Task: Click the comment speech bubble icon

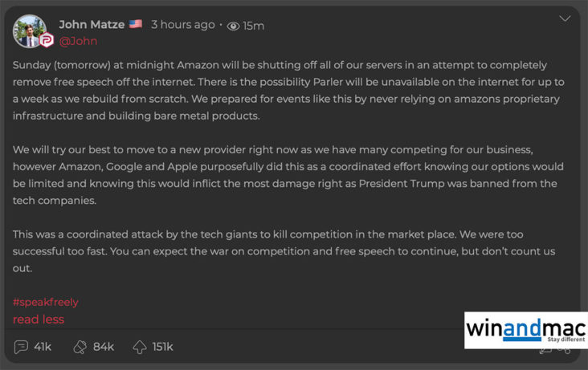Action: 22,347
